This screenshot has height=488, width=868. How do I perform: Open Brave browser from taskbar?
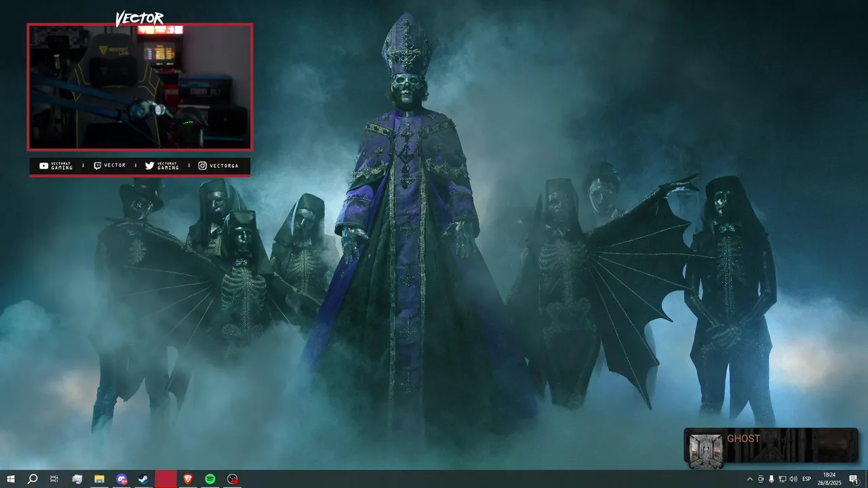(188, 479)
